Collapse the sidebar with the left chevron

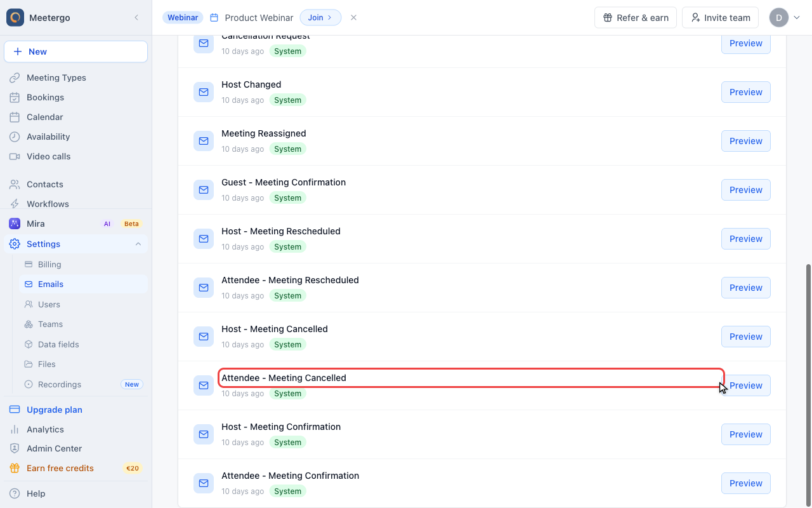point(136,18)
